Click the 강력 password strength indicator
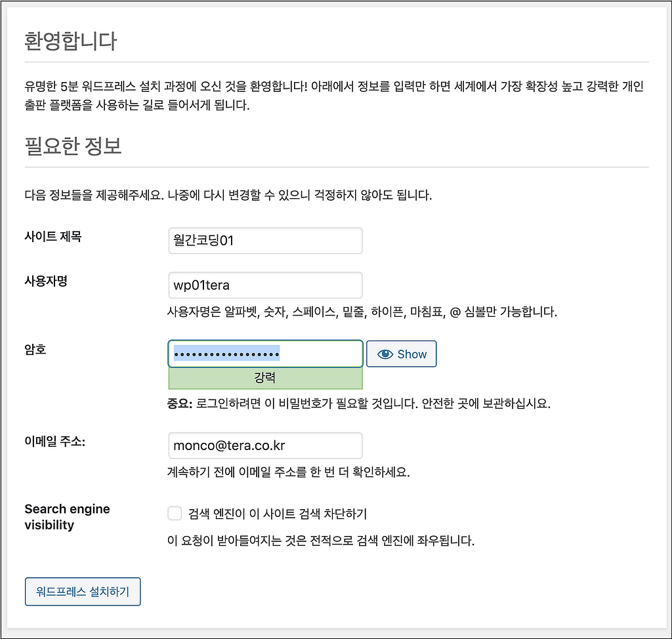 click(x=265, y=378)
